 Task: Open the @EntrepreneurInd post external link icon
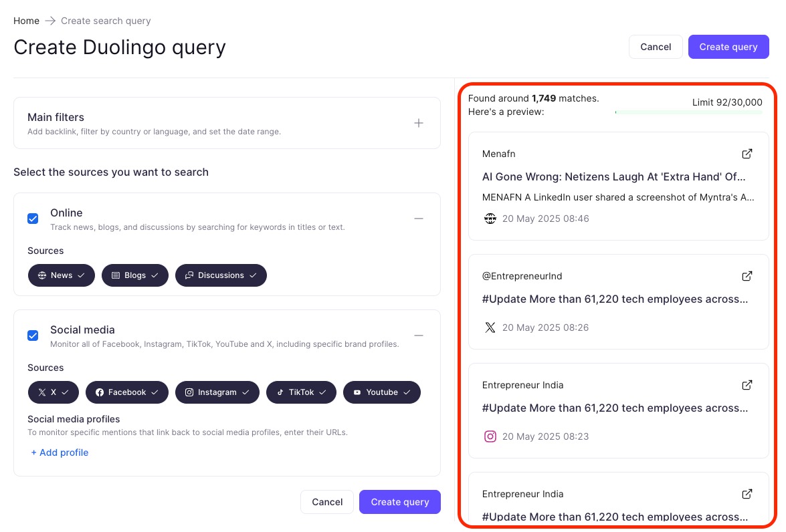pyautogui.click(x=747, y=276)
